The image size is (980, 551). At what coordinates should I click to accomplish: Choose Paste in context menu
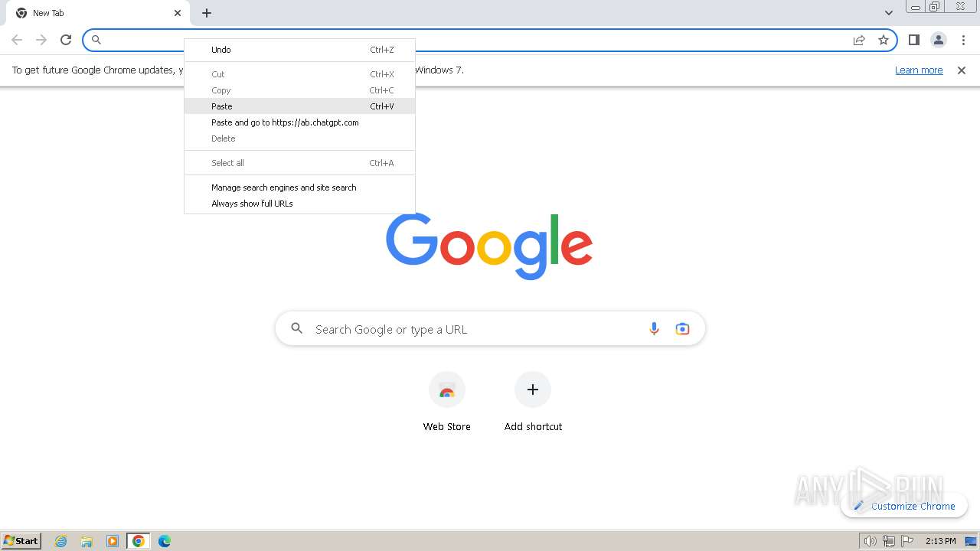pos(299,106)
